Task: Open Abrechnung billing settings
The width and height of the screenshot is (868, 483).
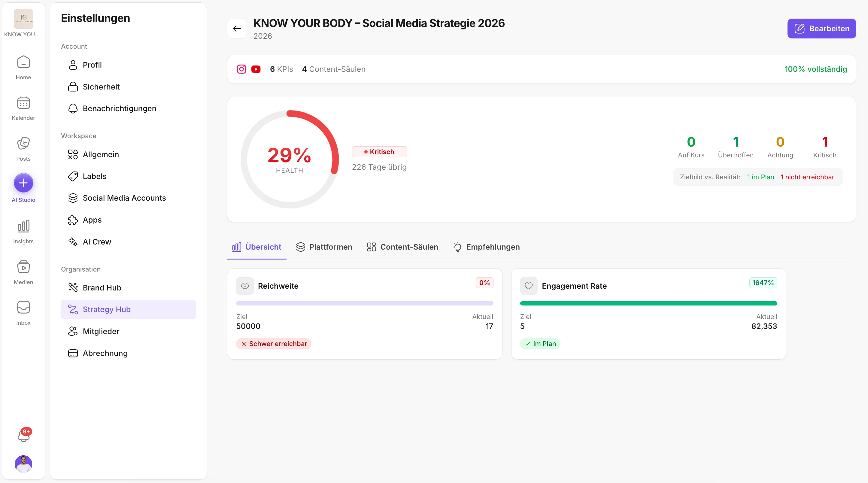Action: click(x=128, y=353)
